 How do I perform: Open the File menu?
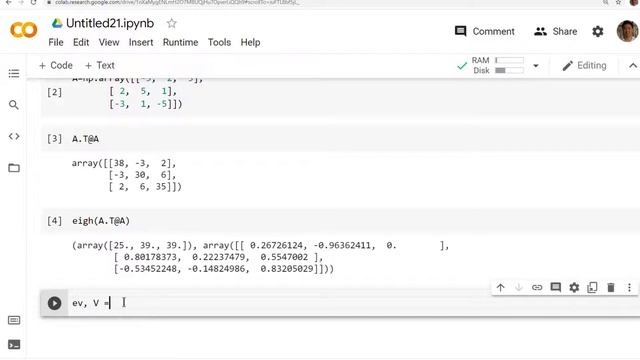[56, 42]
